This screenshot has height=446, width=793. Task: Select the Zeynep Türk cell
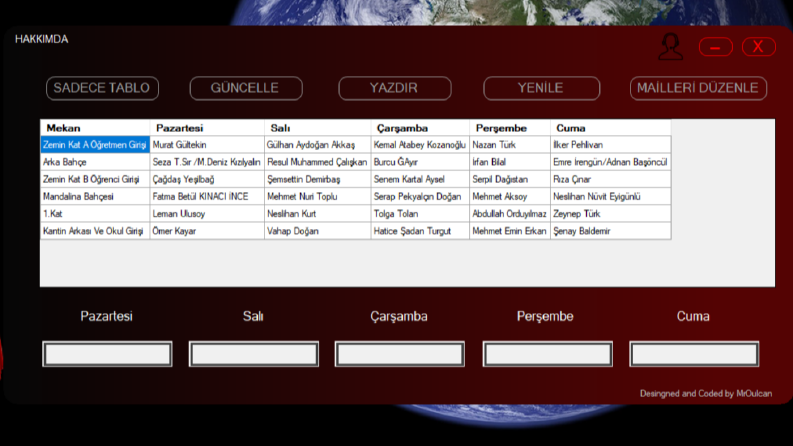click(x=611, y=213)
